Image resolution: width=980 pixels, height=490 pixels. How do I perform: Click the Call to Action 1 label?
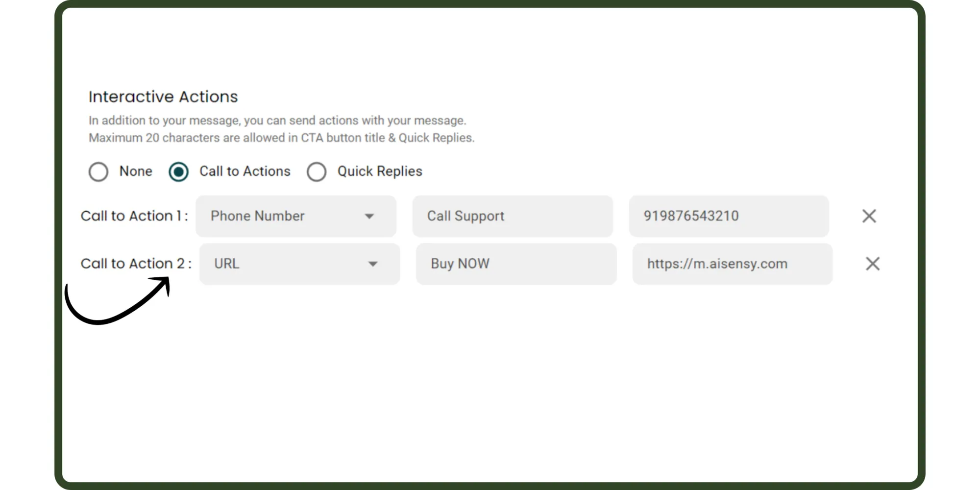[x=134, y=216]
